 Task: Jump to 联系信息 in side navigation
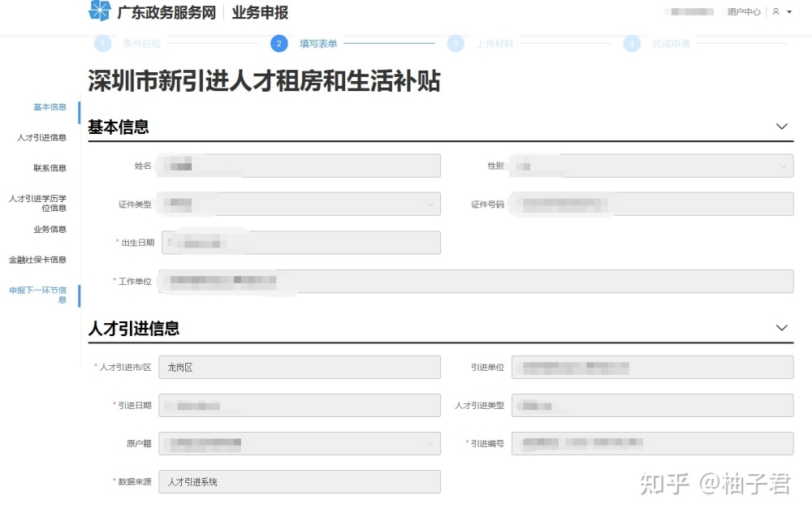(50, 168)
